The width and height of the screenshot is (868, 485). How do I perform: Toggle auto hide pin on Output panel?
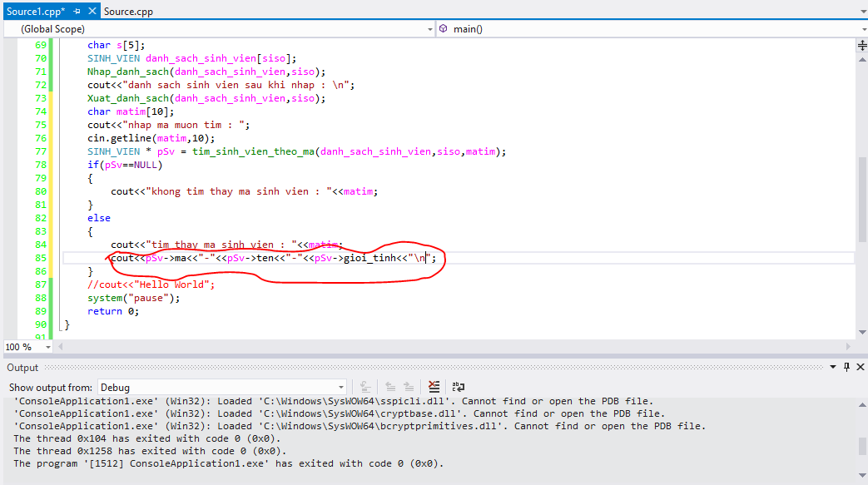pyautogui.click(x=847, y=368)
